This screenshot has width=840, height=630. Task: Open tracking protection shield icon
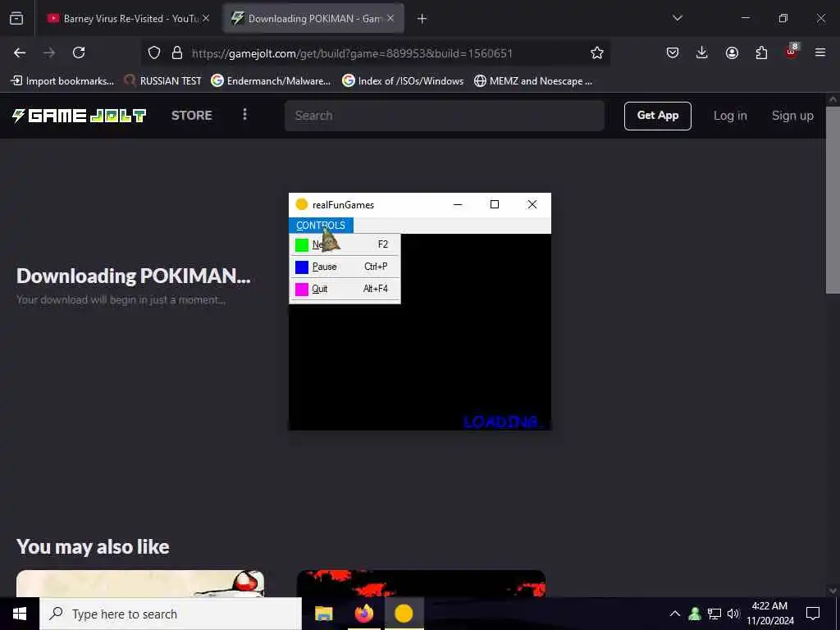tap(154, 52)
